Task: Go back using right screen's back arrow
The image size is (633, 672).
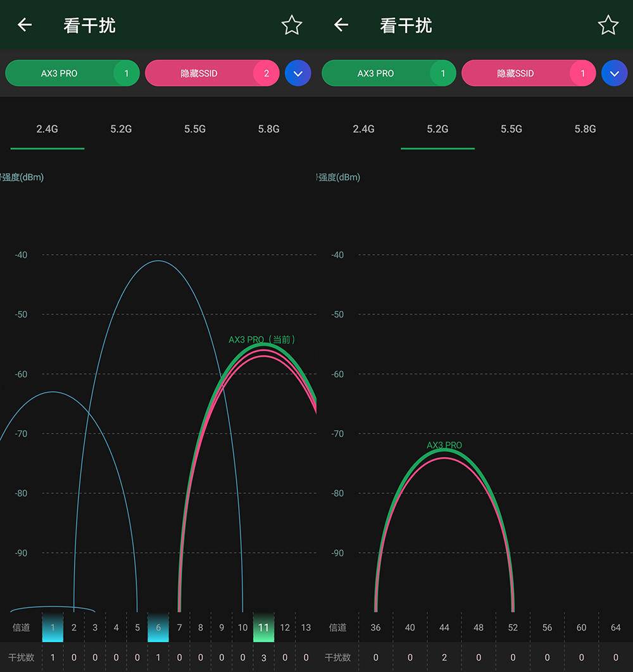Action: 341,25
